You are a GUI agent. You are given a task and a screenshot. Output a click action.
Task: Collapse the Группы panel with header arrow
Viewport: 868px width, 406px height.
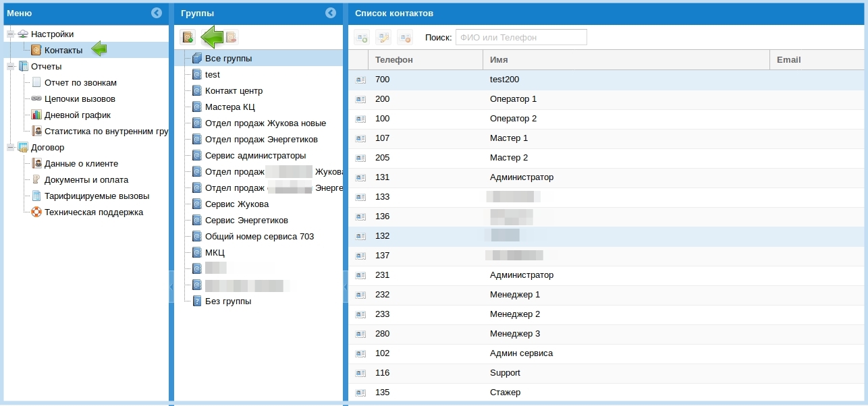point(331,13)
